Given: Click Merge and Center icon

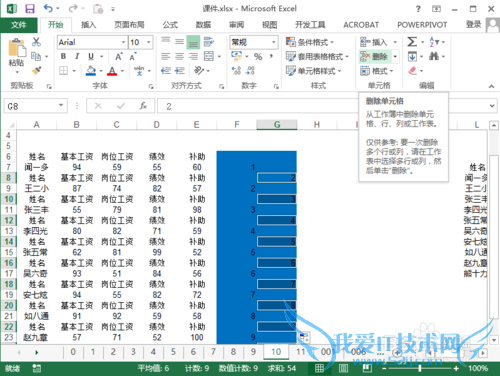Looking at the screenshot, I should pyautogui.click(x=209, y=56).
